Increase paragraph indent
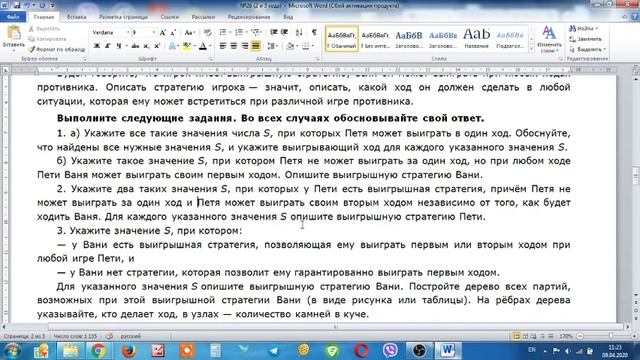 coord(284,32)
